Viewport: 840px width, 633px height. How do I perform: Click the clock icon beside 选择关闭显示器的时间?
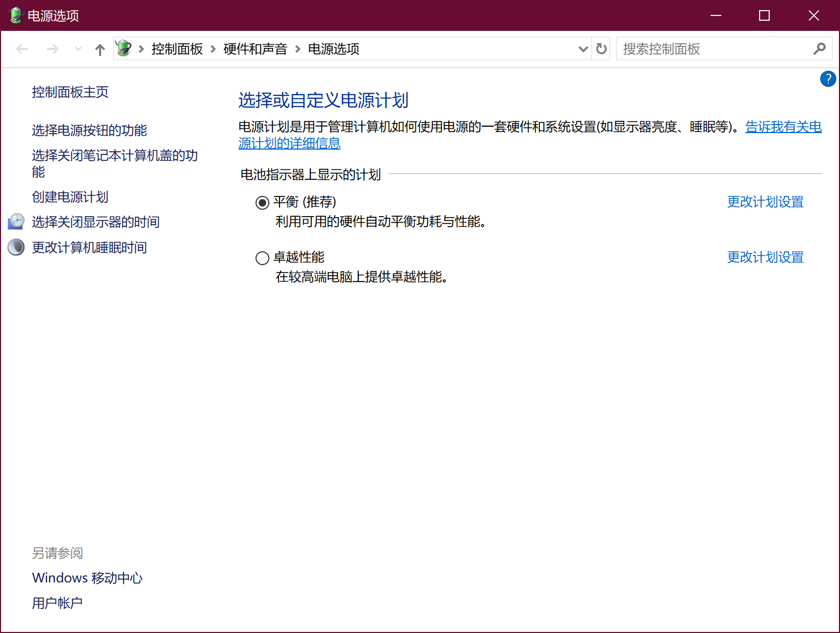tap(16, 221)
